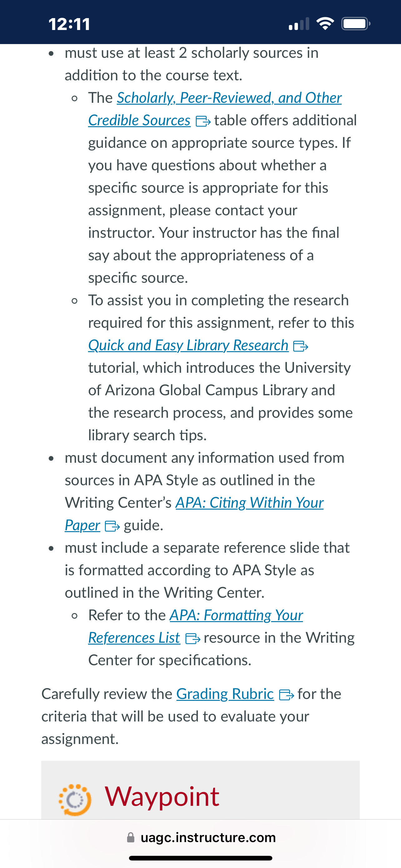401x868 pixels.
Task: Open Quick and Easy Library Research link
Action: [188, 345]
